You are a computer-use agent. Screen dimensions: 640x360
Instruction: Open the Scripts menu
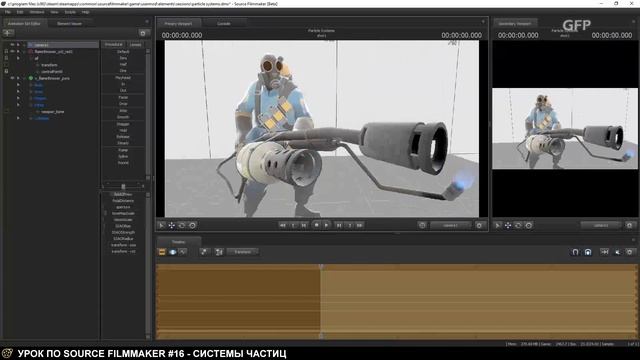tap(70, 12)
